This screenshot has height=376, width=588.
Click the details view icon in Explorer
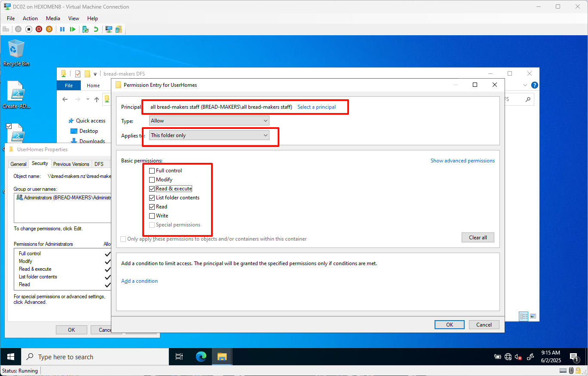524,316
